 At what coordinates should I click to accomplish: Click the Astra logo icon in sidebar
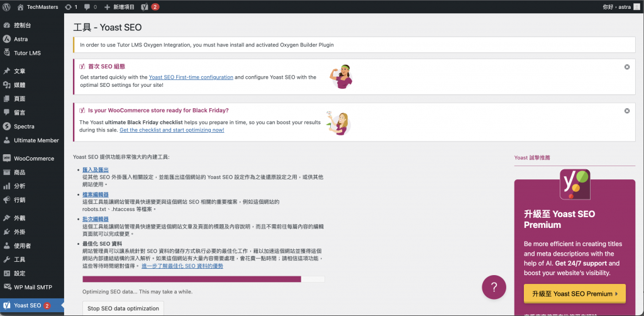(6, 39)
